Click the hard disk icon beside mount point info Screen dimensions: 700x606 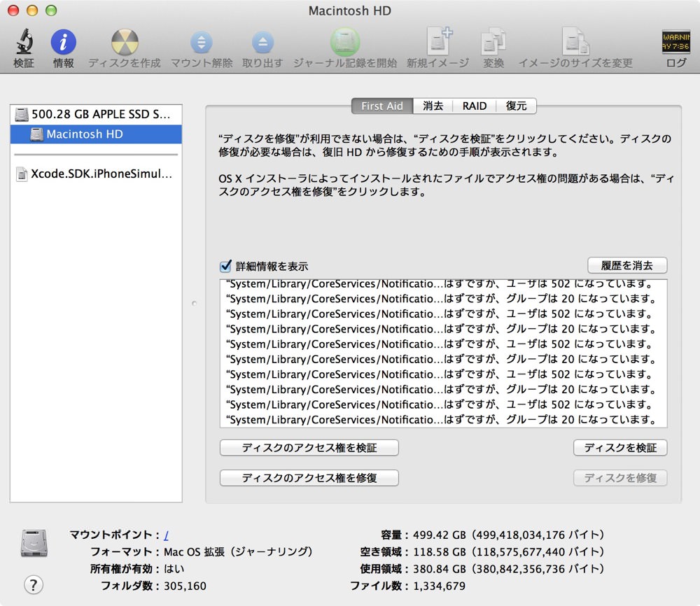34,543
